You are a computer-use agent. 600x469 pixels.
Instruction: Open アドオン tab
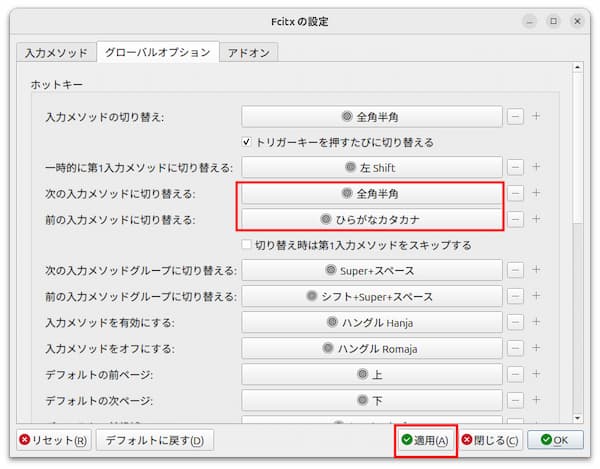pos(249,52)
